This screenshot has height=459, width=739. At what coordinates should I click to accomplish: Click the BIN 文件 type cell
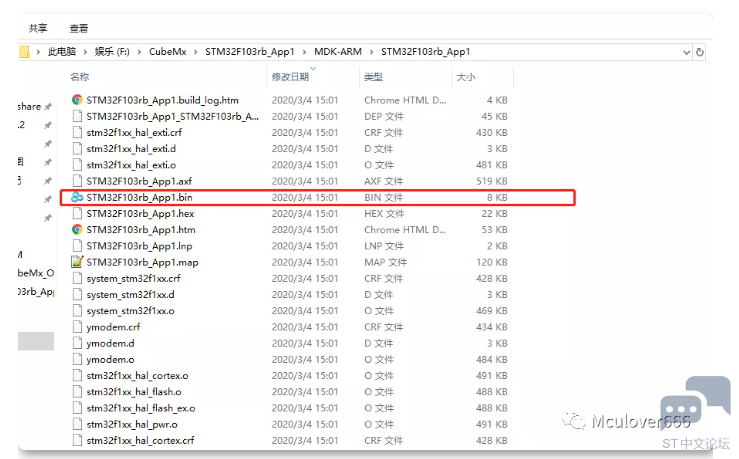[x=384, y=197]
